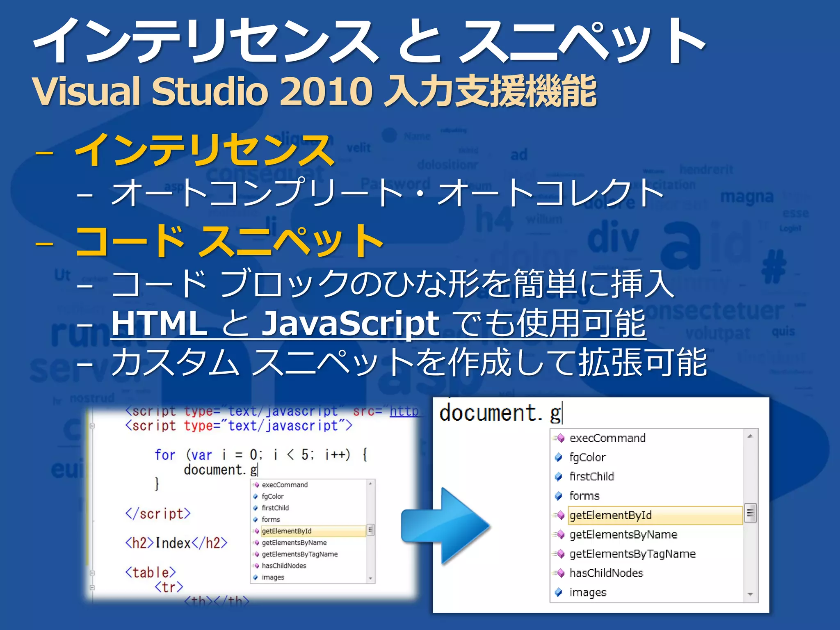Click underlined "HTML と JavaScript でも使用可能" text

378,324
